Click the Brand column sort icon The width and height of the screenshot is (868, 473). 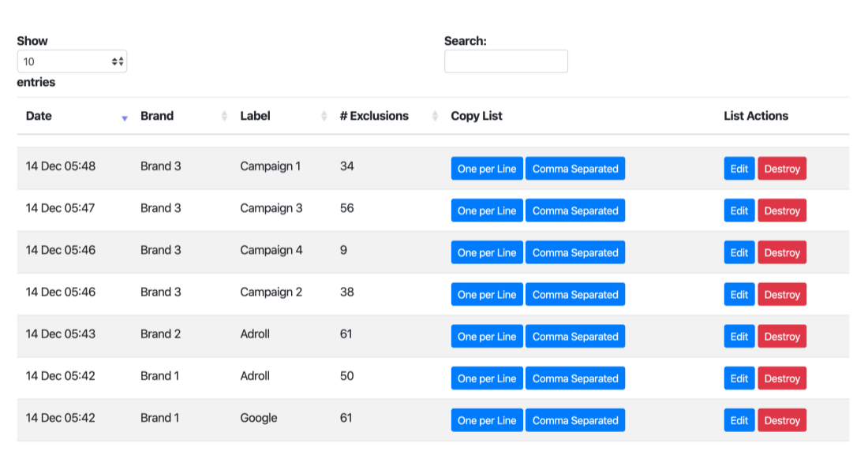(224, 117)
